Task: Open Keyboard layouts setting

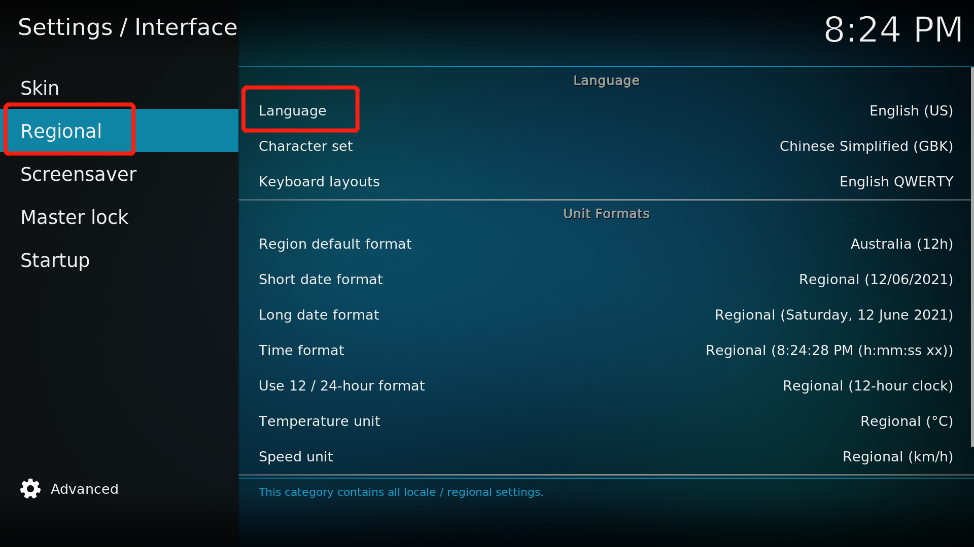Action: [x=605, y=181]
